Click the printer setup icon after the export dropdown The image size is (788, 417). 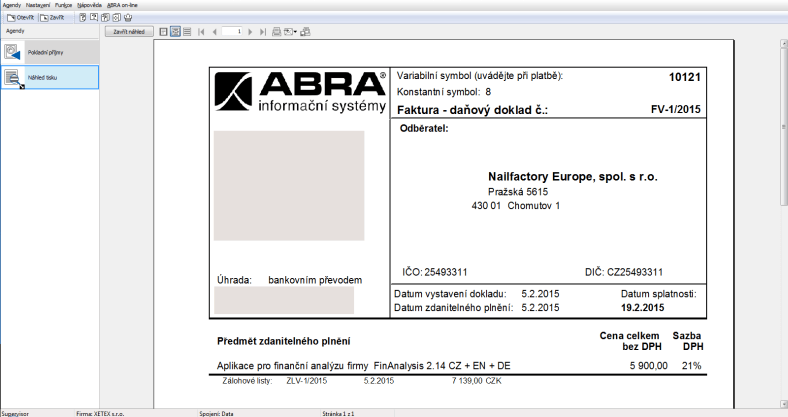pyautogui.click(x=305, y=32)
